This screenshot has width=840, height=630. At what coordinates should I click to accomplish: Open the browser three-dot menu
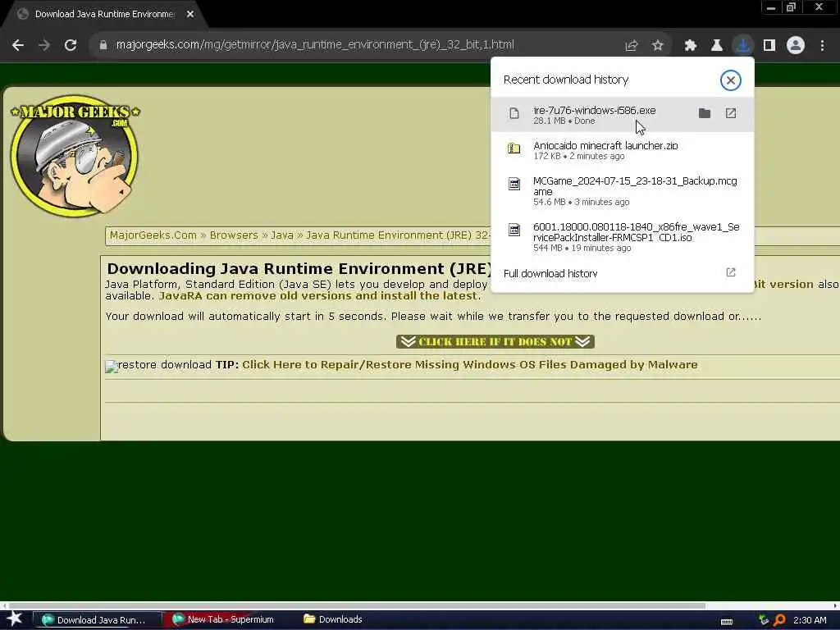[822, 46]
